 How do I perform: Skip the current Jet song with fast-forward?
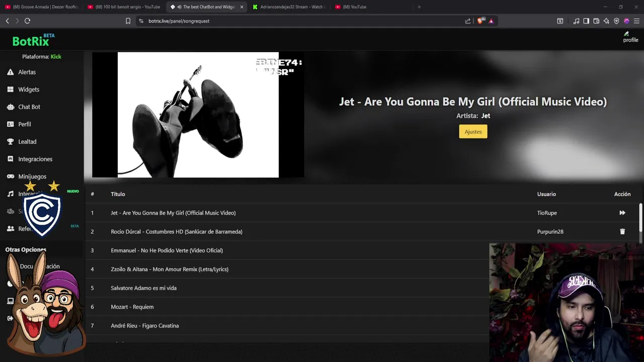[x=622, y=213]
